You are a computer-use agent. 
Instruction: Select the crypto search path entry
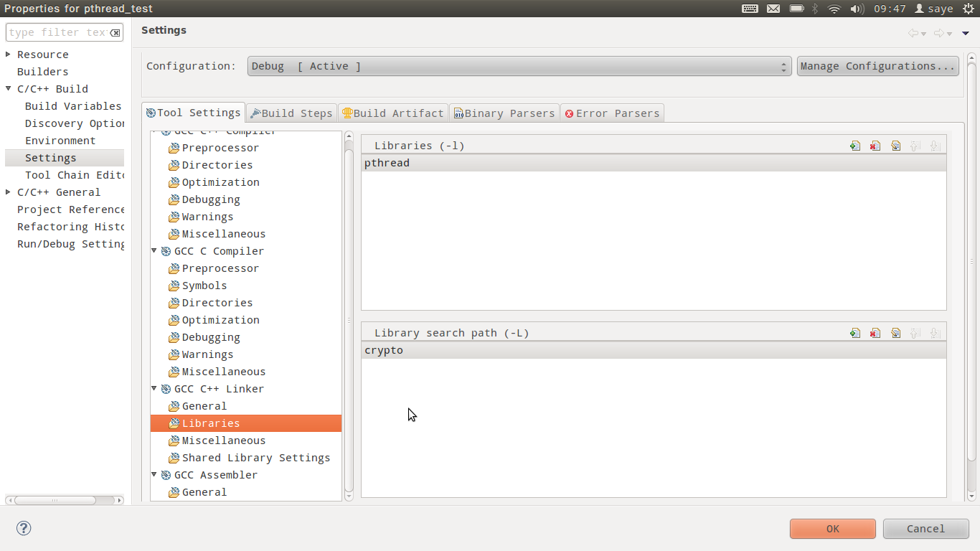pos(654,350)
